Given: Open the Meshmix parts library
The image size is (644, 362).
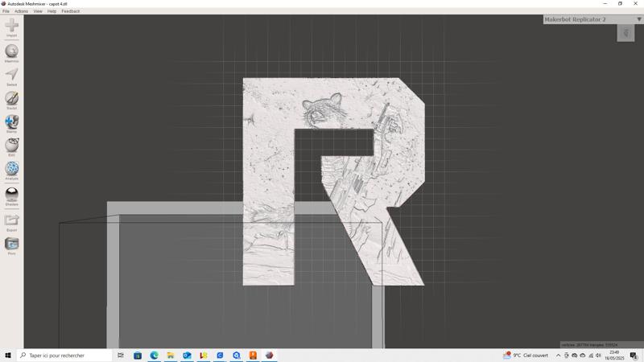Looking at the screenshot, I should [11, 51].
